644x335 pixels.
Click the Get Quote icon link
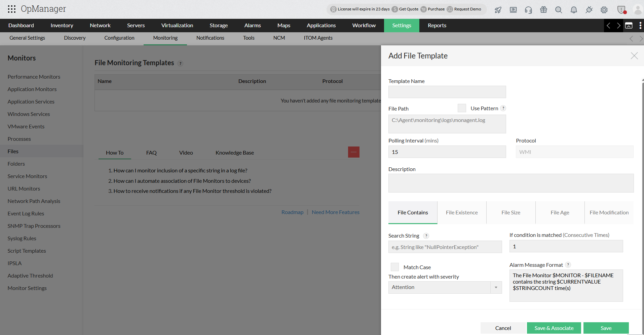coord(395,9)
